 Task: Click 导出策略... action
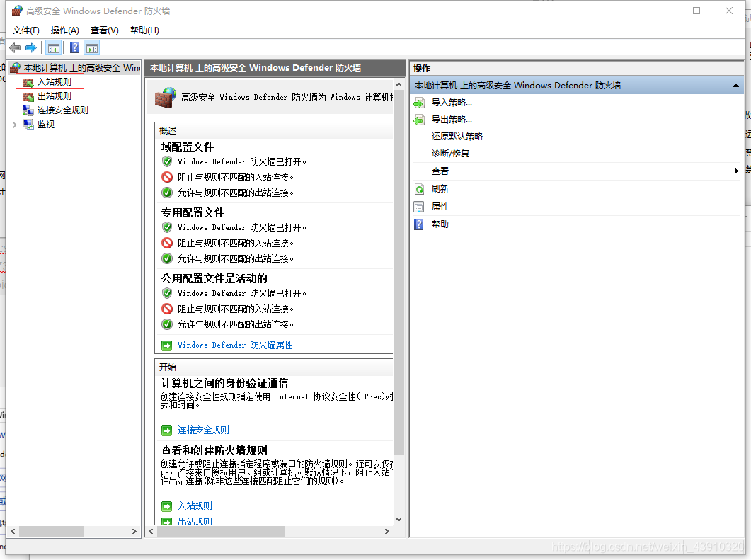tap(452, 120)
